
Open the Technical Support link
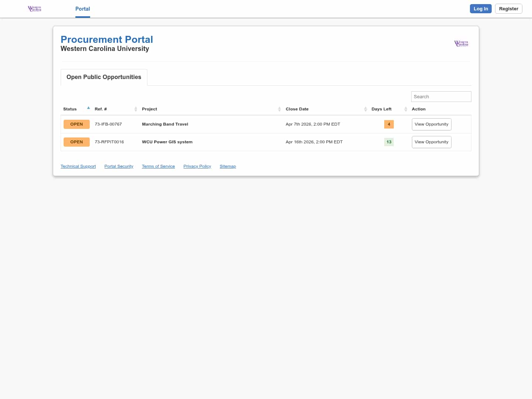click(78, 166)
